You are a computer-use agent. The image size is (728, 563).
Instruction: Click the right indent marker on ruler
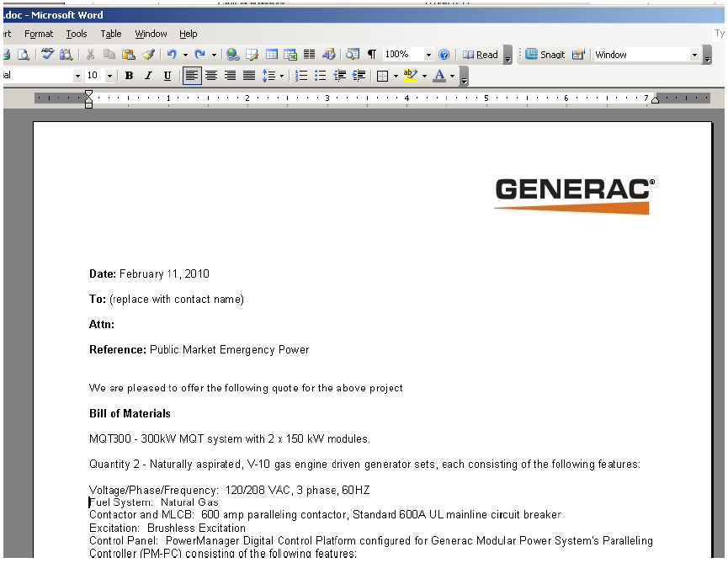click(x=655, y=99)
